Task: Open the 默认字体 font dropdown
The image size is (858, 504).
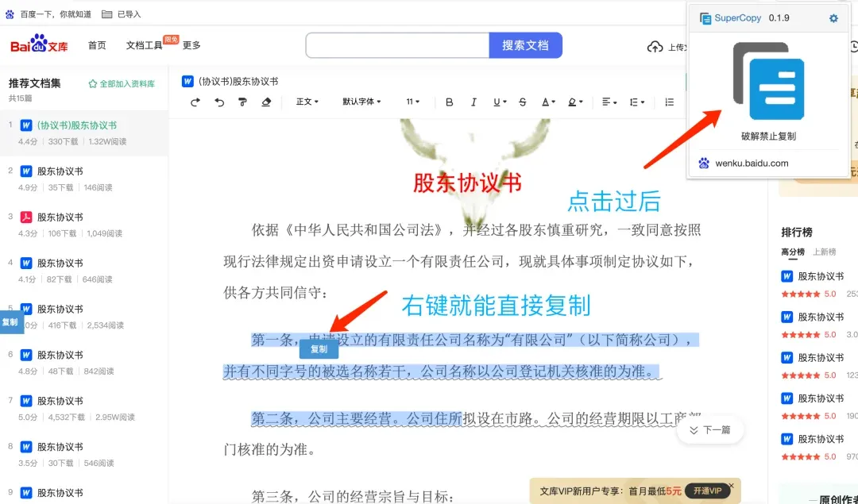Action: tap(361, 102)
